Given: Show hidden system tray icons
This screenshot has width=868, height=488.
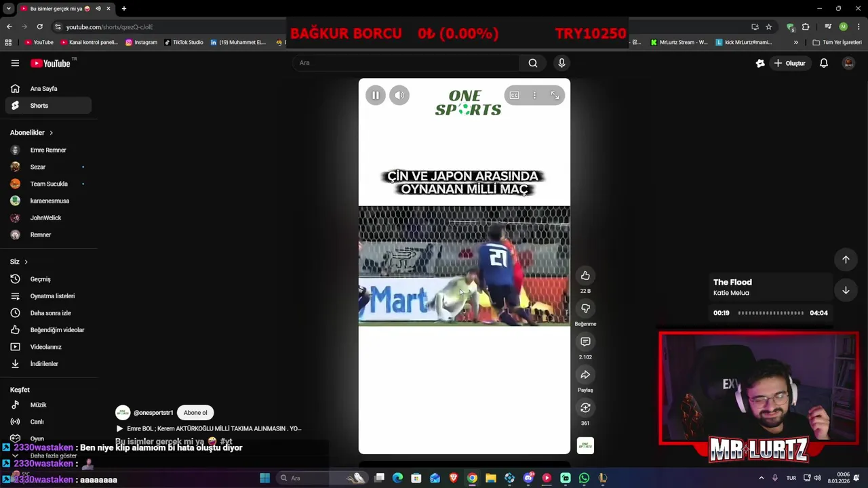Looking at the screenshot, I should click(761, 478).
